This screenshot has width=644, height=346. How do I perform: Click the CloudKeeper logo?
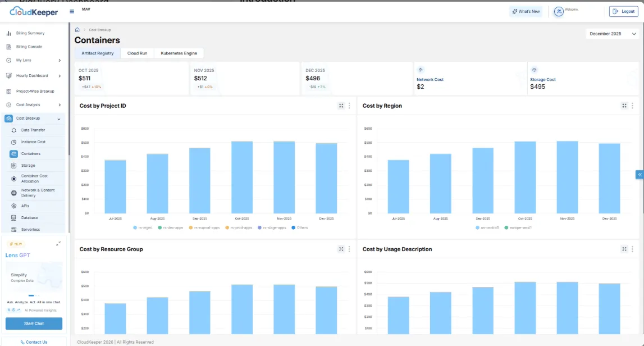[x=34, y=11]
